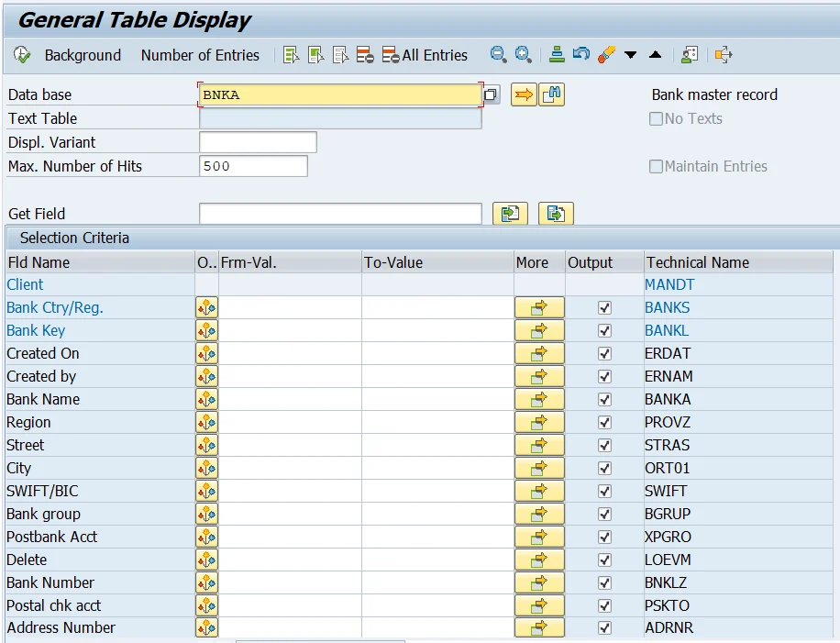Click Frm-Val. cell for City row

[x=290, y=469]
